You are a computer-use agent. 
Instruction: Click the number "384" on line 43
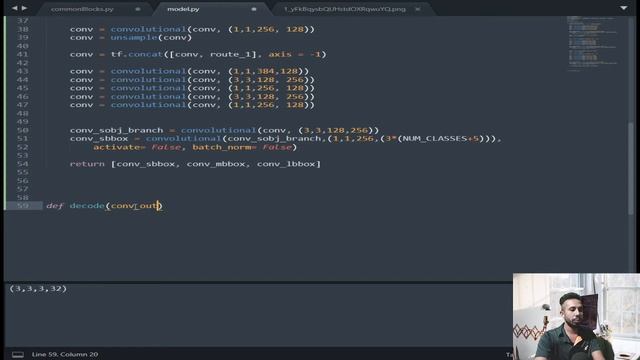[x=266, y=71]
